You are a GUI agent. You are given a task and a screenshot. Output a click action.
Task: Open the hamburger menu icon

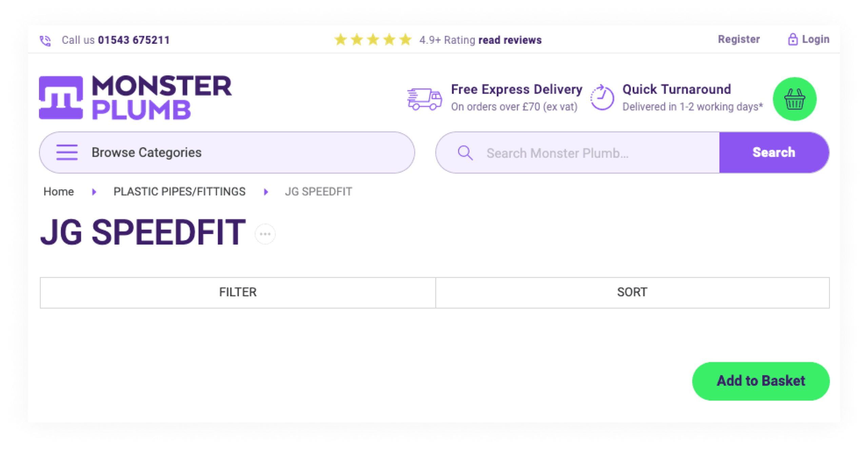coord(67,152)
